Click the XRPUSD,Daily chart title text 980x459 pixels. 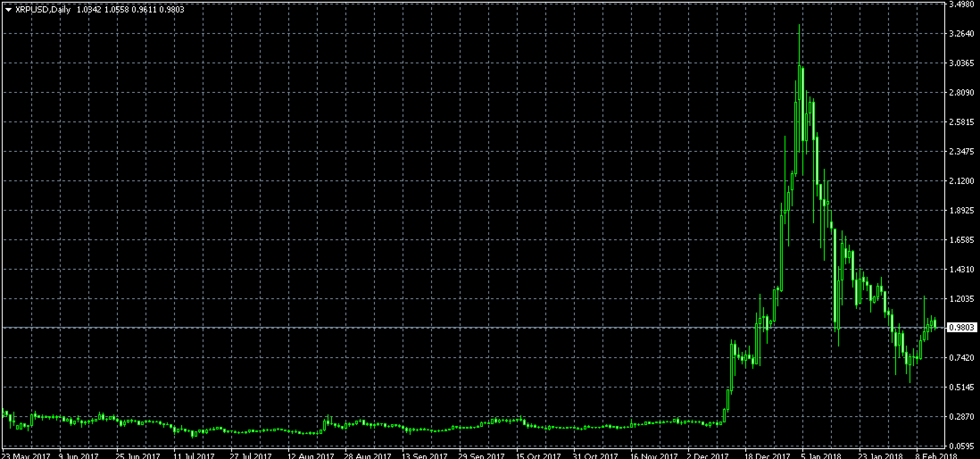[43, 9]
